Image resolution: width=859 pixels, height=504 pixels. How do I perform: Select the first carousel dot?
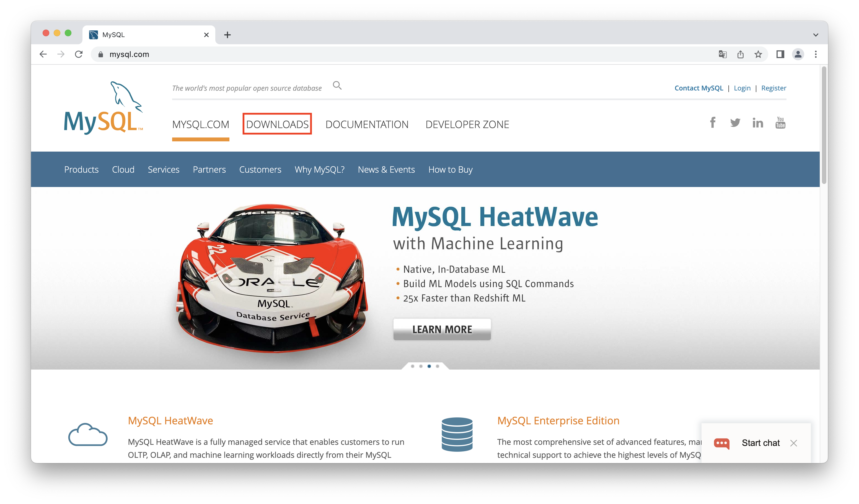(413, 366)
